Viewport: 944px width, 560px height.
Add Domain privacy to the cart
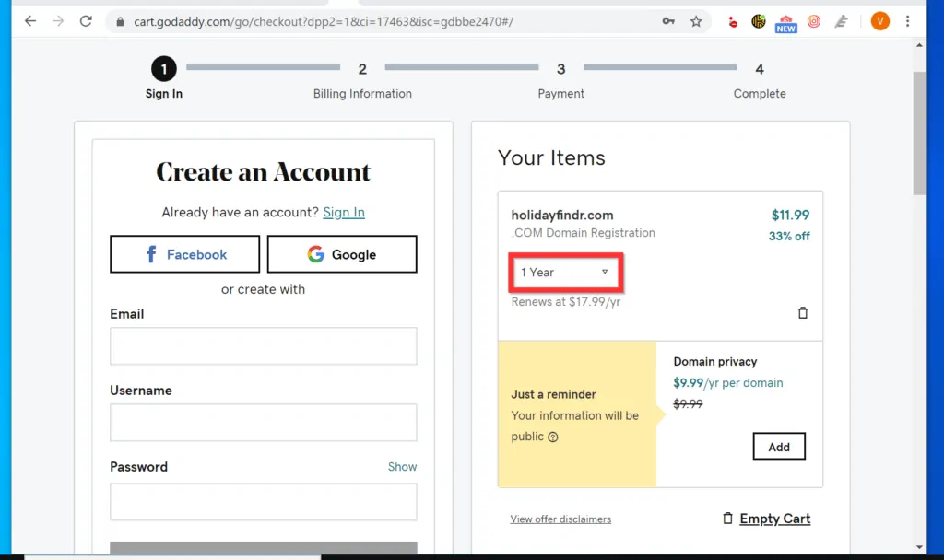778,447
